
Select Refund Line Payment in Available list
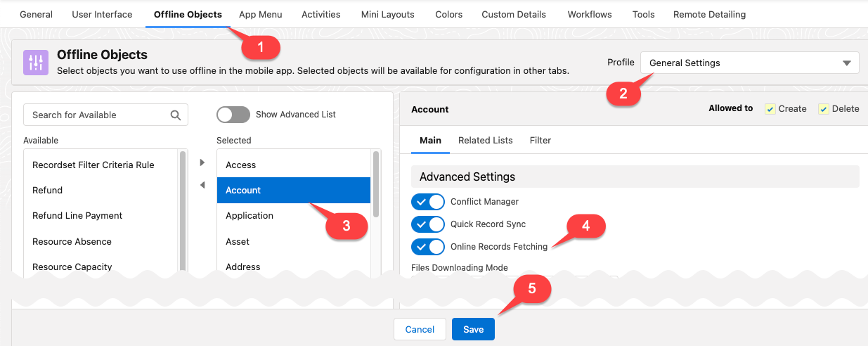(x=101, y=215)
